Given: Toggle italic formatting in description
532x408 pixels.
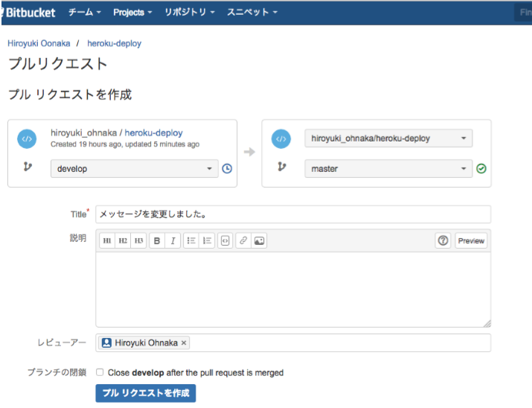Looking at the screenshot, I should (173, 240).
